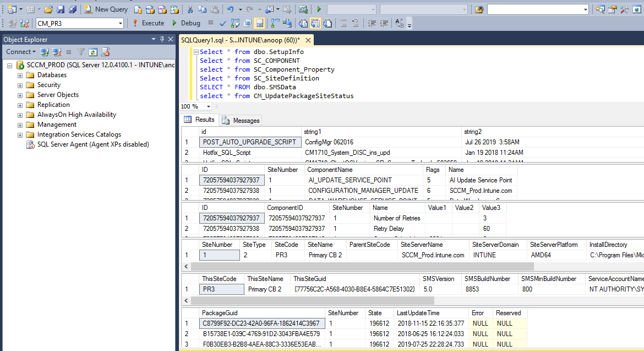Screen dimensions: 644x351
Task: Open File folder icon in toolbar
Action: point(48,9)
